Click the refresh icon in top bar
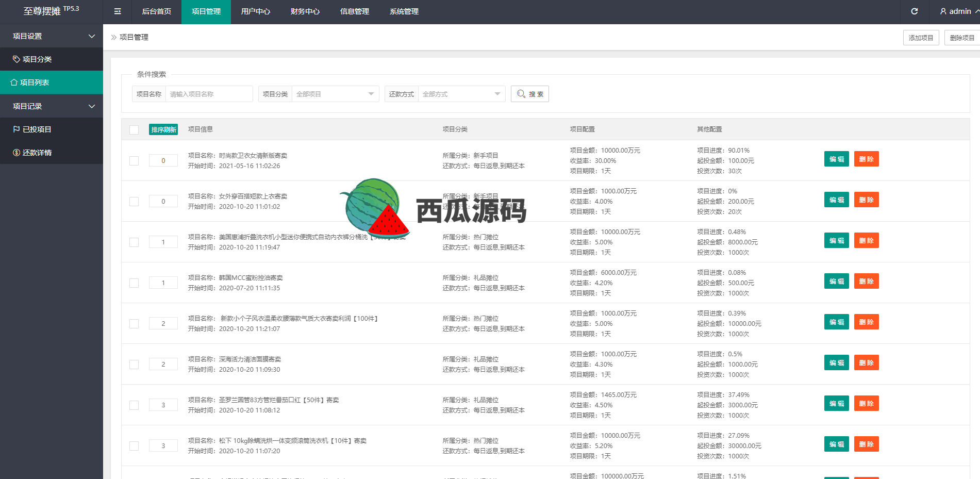The height and width of the screenshot is (479, 980). pyautogui.click(x=915, y=11)
